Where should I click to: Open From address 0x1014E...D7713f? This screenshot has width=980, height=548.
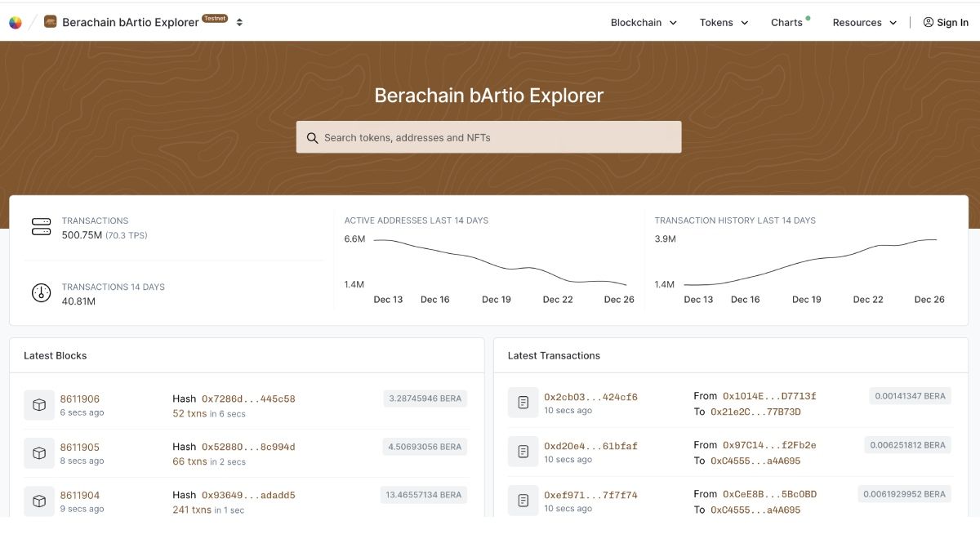point(769,396)
